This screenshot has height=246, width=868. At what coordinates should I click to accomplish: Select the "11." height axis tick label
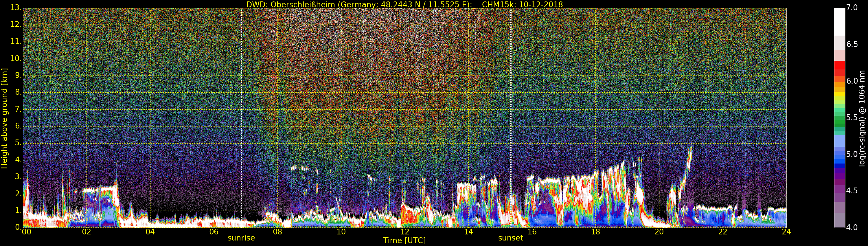tap(16, 41)
